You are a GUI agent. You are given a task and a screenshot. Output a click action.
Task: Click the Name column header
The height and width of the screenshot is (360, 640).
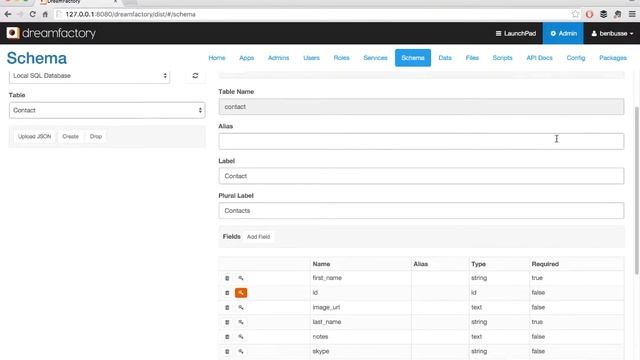point(321,264)
